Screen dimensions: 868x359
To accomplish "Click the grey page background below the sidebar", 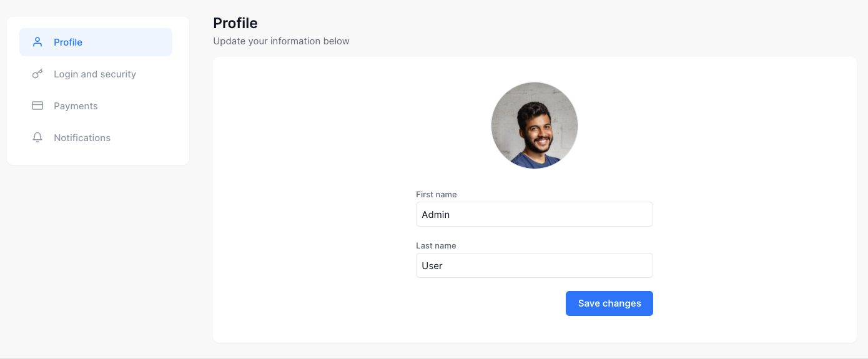I will coord(98,262).
